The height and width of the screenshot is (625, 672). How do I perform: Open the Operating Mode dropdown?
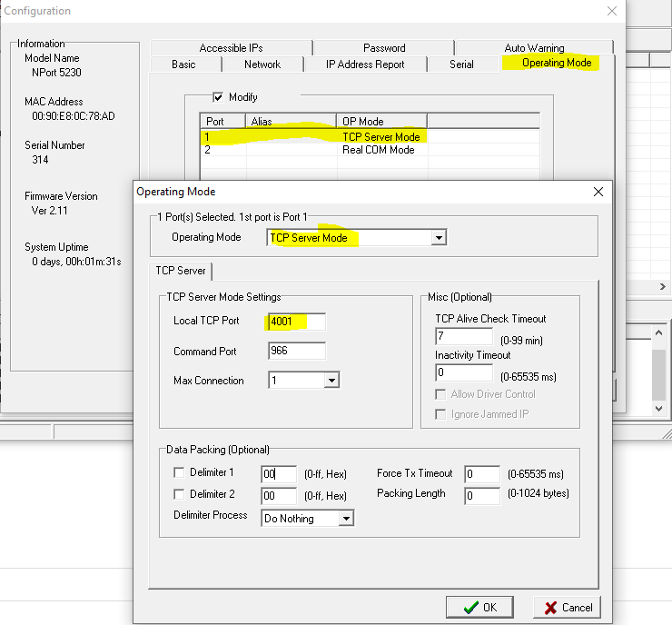pyautogui.click(x=439, y=237)
